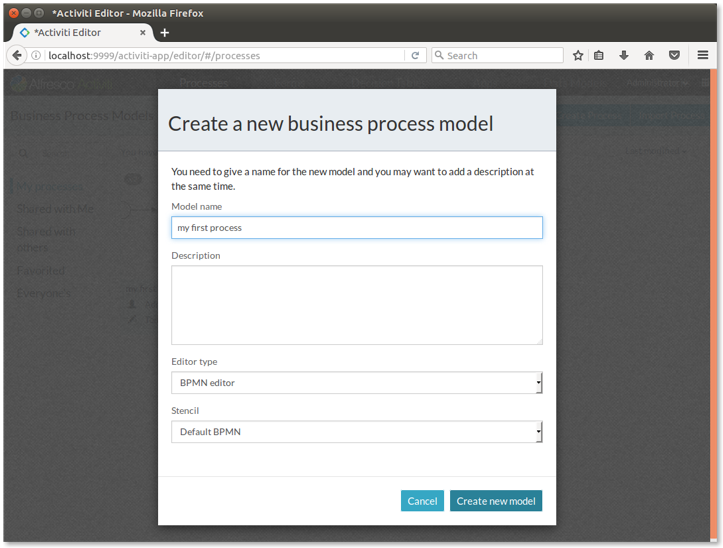
Task: Open the bookmarks list icon
Action: [599, 56]
